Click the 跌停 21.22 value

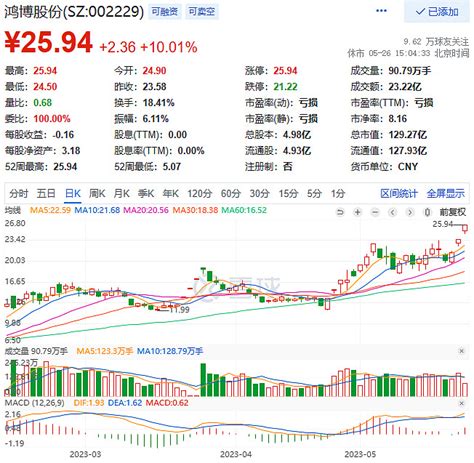tap(285, 87)
